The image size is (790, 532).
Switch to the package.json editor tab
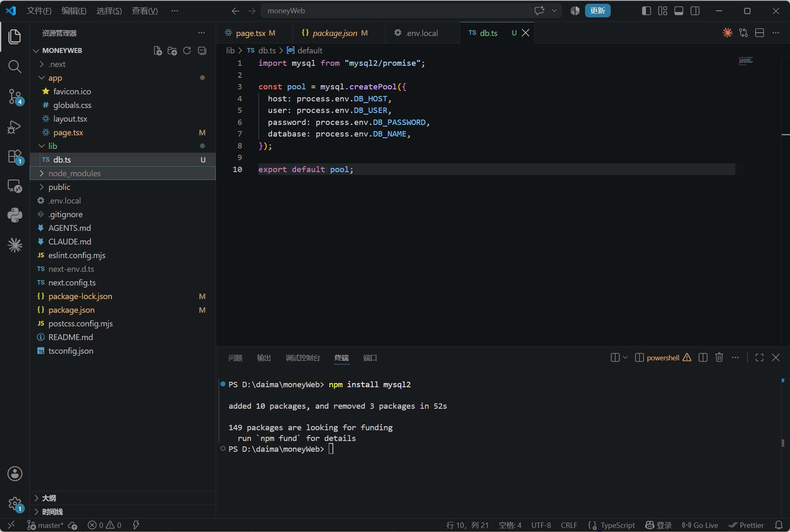(339, 33)
